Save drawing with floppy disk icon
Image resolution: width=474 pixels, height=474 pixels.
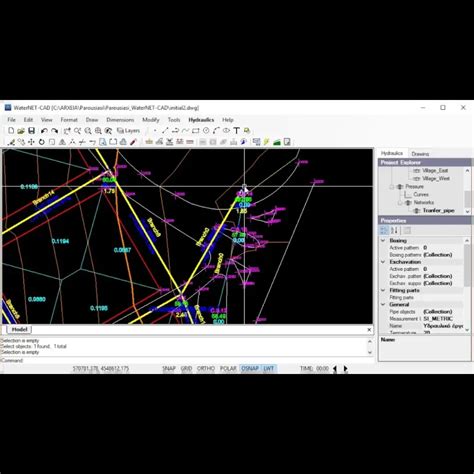coord(31,131)
